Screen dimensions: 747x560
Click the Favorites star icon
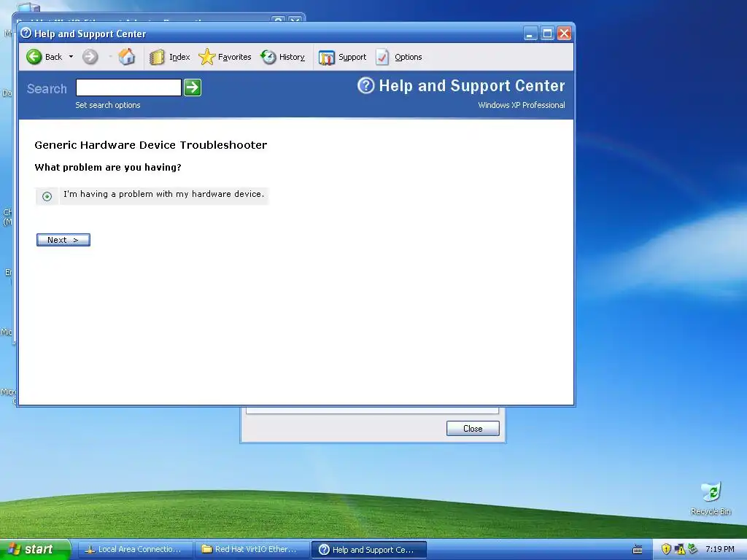click(x=206, y=57)
